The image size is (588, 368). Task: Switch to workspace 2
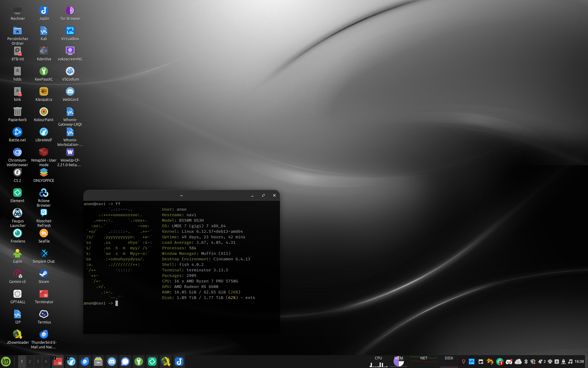[x=30, y=362]
